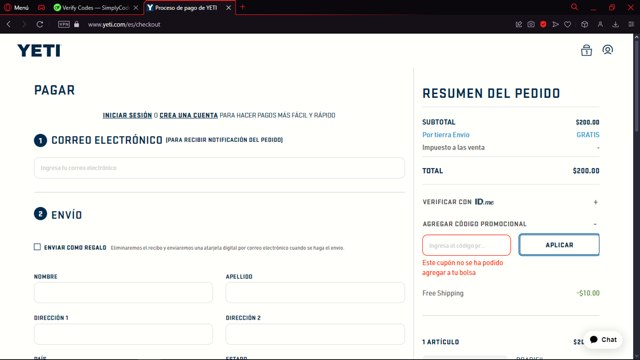The image size is (640, 360).
Task: Close the Proceso de pago de YETI tab
Action: [x=229, y=8]
